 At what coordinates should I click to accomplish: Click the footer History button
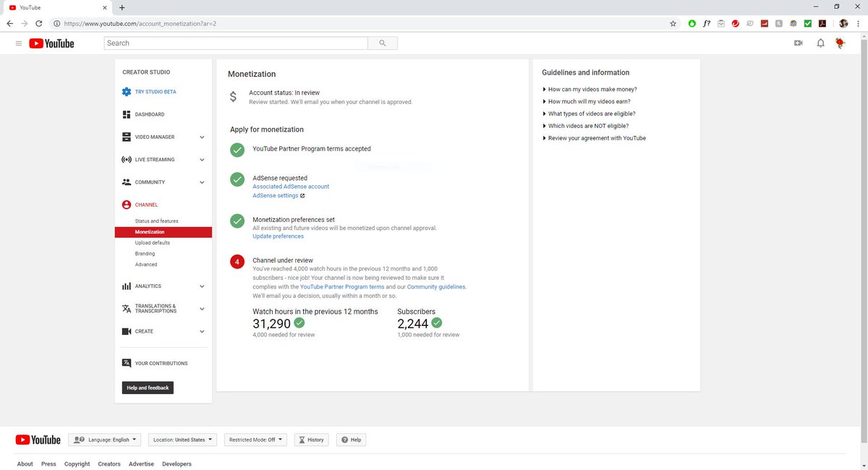(x=311, y=440)
